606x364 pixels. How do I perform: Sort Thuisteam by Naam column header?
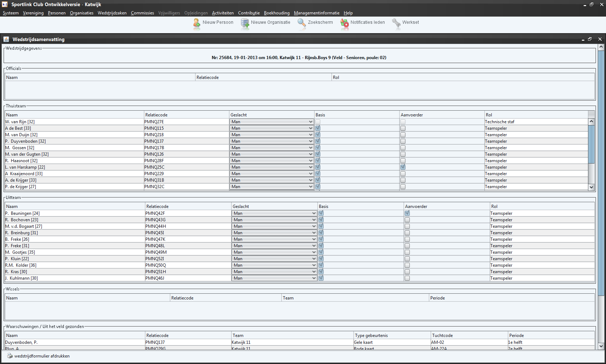click(74, 115)
